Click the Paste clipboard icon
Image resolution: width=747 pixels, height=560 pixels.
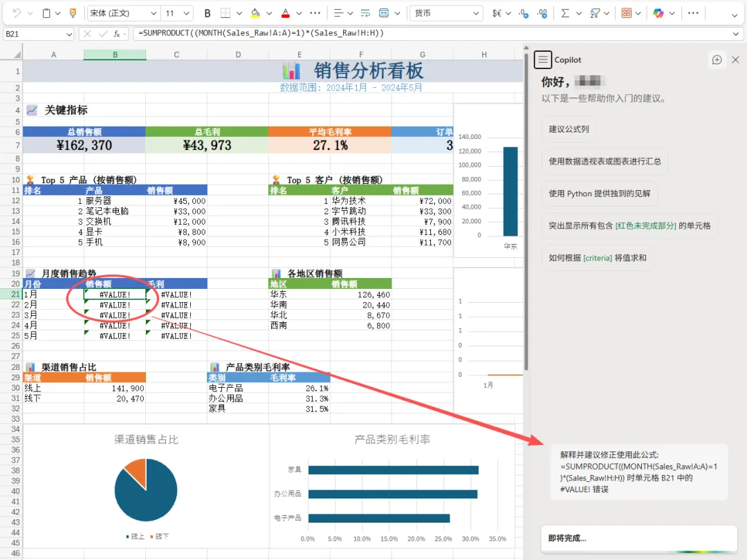tap(46, 13)
